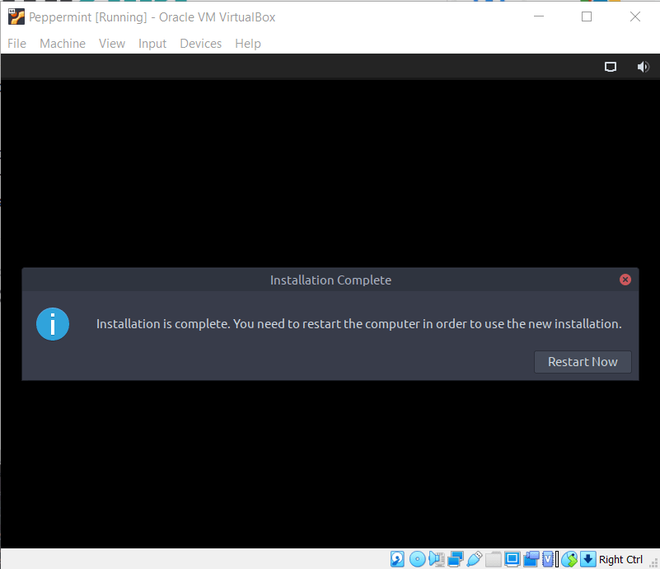Close the Installation Complete dialog

tap(625, 279)
